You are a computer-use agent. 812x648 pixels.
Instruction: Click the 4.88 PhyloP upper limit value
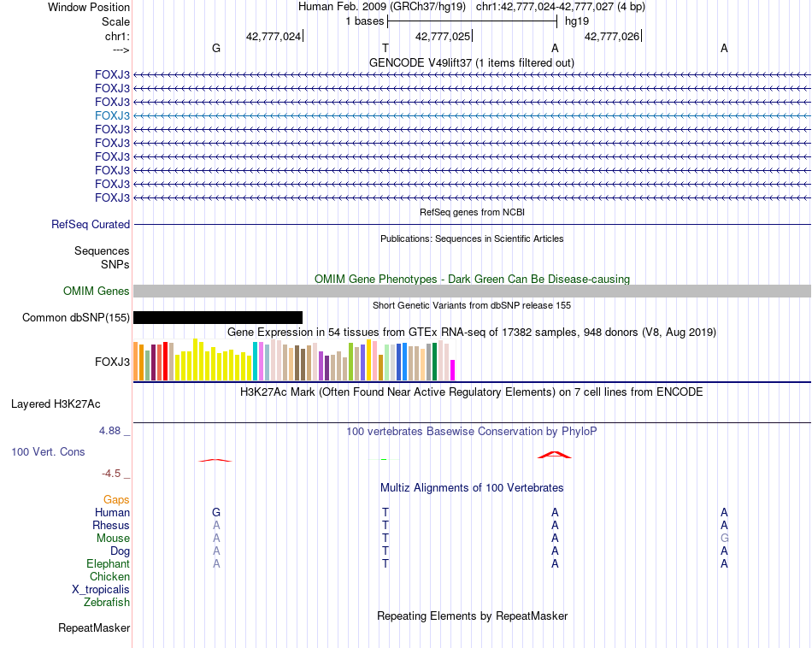(109, 431)
